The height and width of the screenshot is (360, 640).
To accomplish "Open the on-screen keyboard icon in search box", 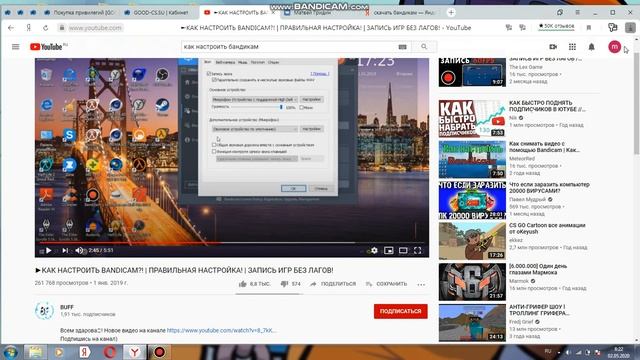I will [x=402, y=47].
